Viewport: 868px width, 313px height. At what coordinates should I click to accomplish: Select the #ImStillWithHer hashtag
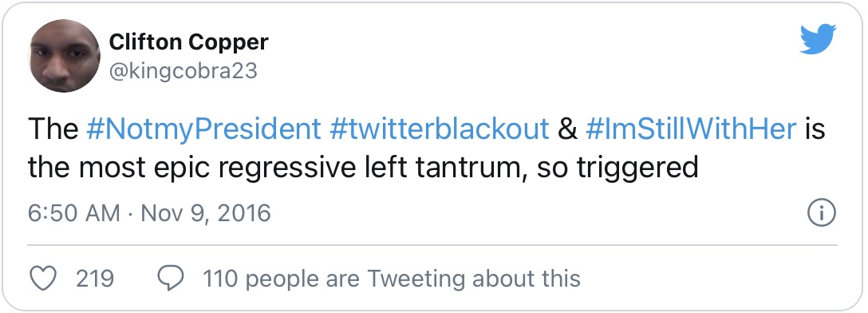pos(691,129)
